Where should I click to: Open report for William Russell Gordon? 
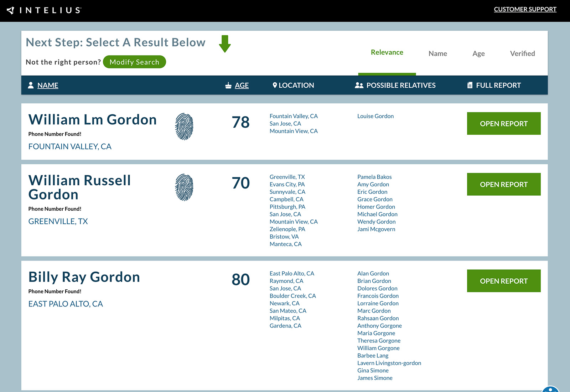(x=504, y=184)
